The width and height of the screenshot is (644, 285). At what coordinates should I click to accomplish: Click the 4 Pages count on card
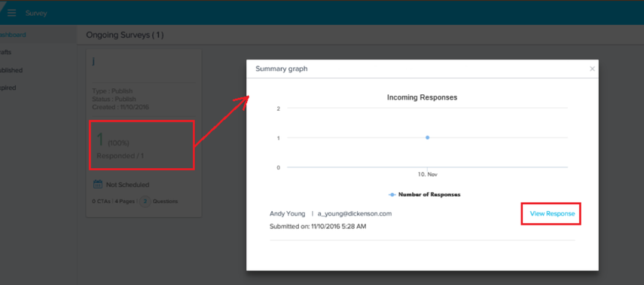[x=124, y=201]
